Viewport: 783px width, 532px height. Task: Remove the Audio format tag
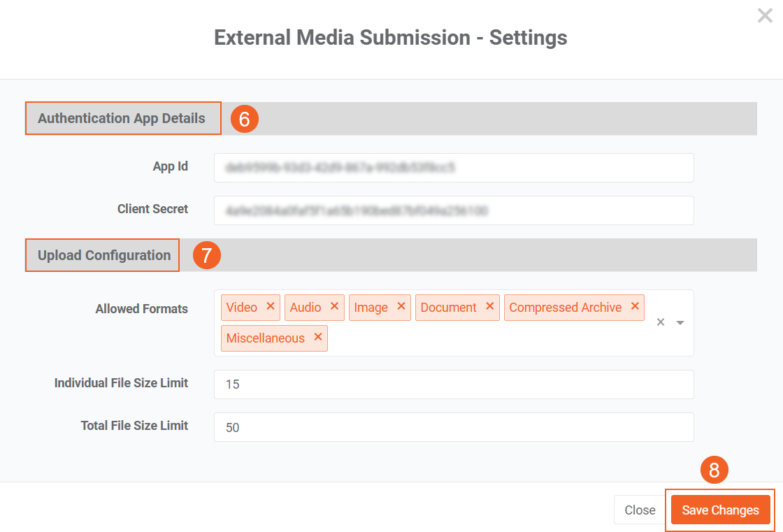click(x=334, y=307)
